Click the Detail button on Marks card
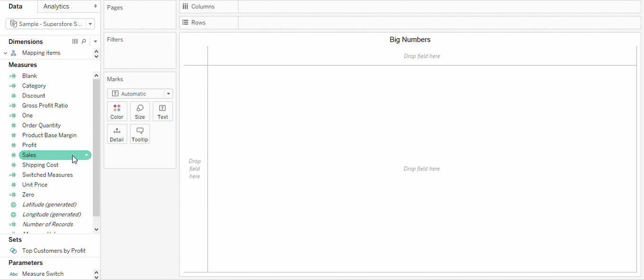This screenshot has height=280, width=644. click(x=117, y=134)
